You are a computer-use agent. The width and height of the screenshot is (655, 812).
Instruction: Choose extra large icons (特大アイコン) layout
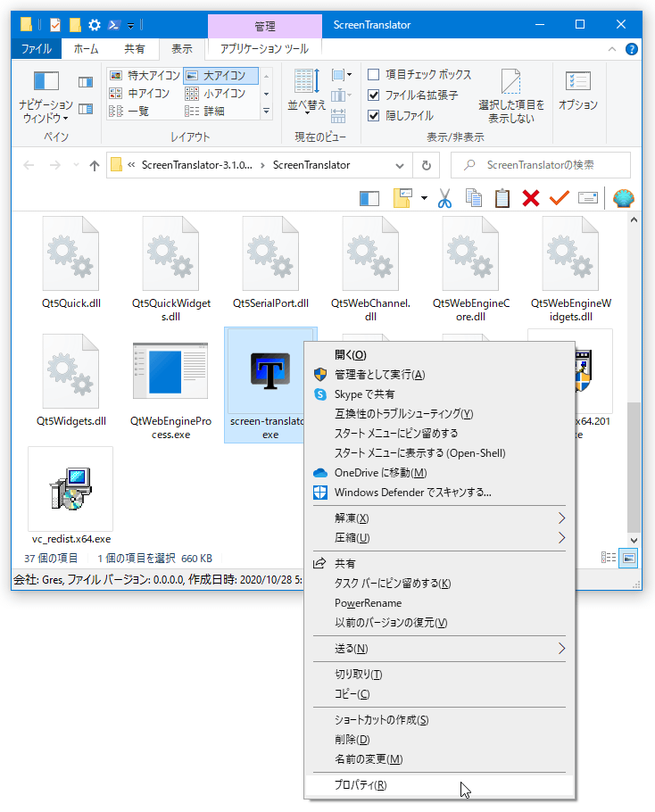point(145,76)
